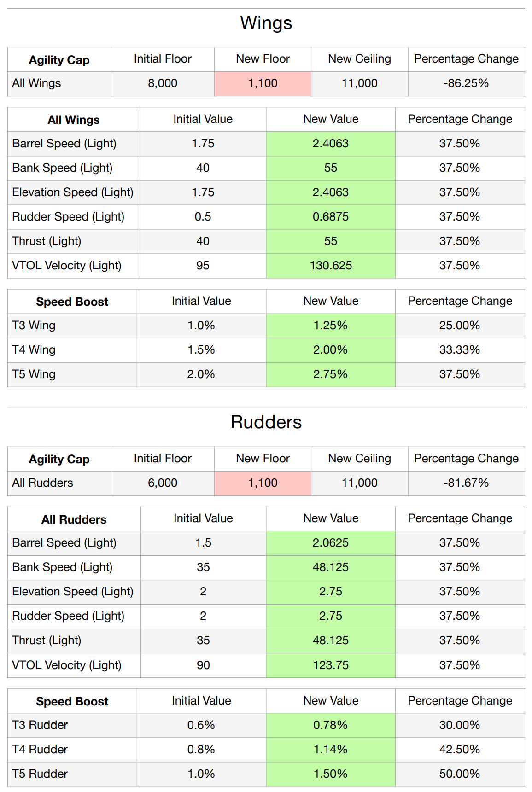Click the T3 Rudder new value 0.78%
This screenshot has height=792, width=532.
330,725
